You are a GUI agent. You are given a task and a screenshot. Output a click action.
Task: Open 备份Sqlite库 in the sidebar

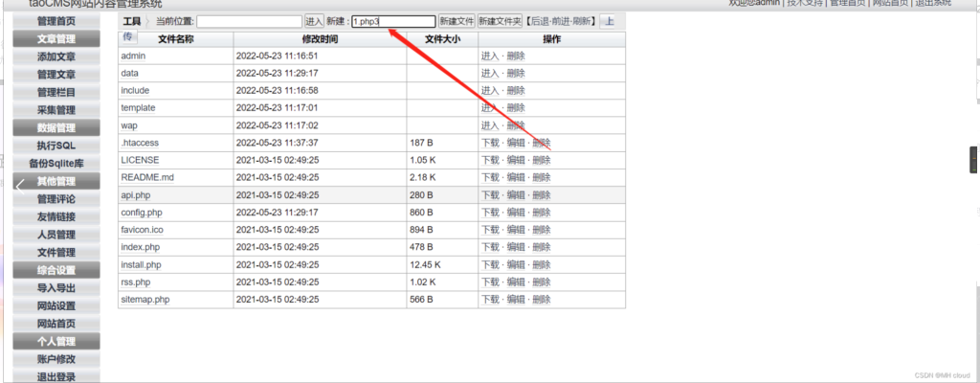pyautogui.click(x=56, y=164)
